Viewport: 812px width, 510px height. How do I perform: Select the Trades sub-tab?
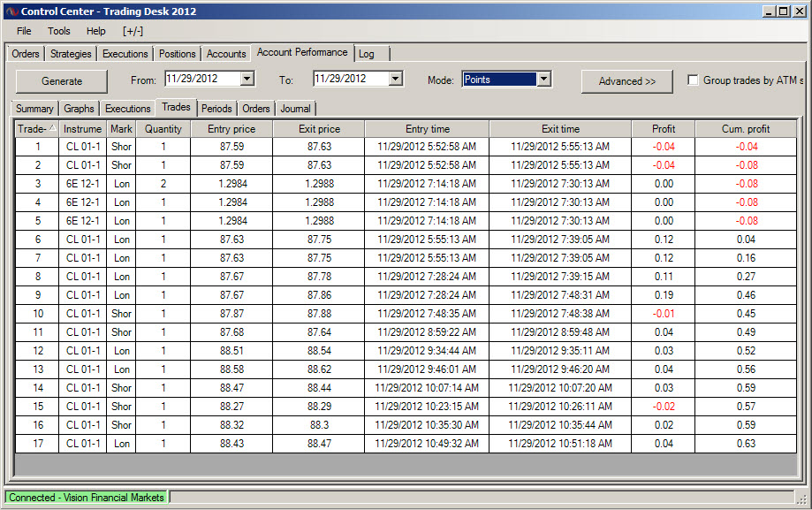(176, 107)
